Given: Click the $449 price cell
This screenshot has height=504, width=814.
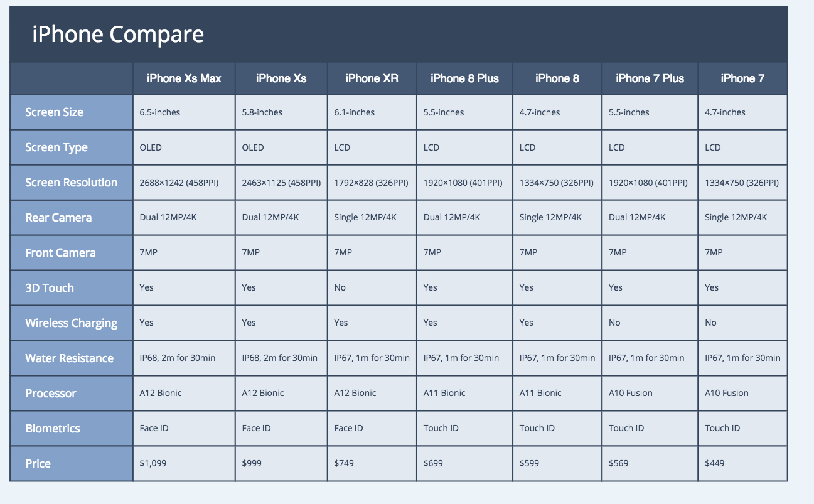Looking at the screenshot, I should (x=714, y=464).
